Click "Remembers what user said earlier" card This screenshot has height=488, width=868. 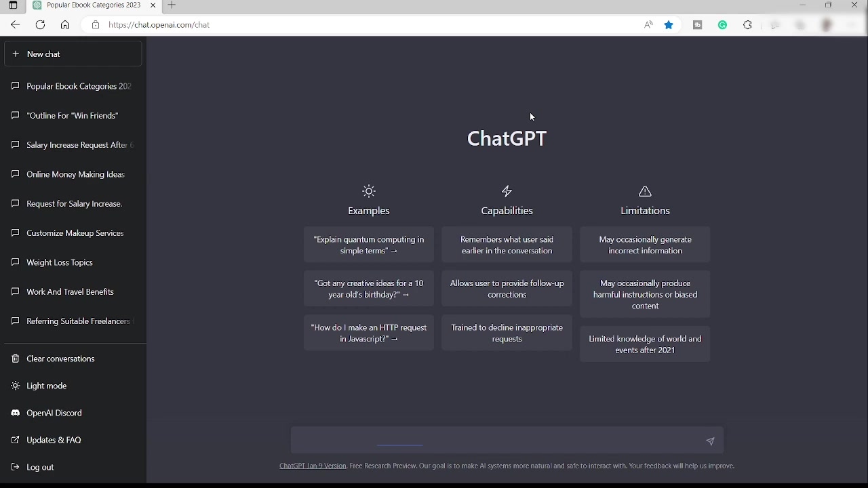tap(507, 245)
